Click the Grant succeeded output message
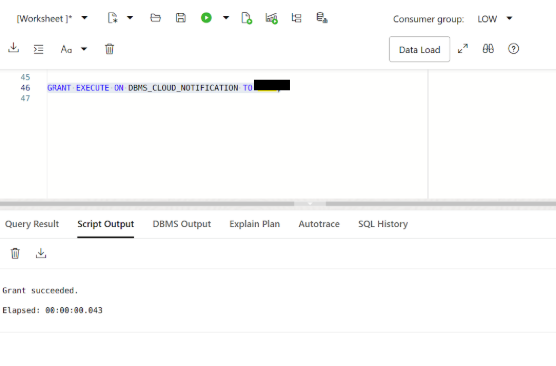 point(40,290)
